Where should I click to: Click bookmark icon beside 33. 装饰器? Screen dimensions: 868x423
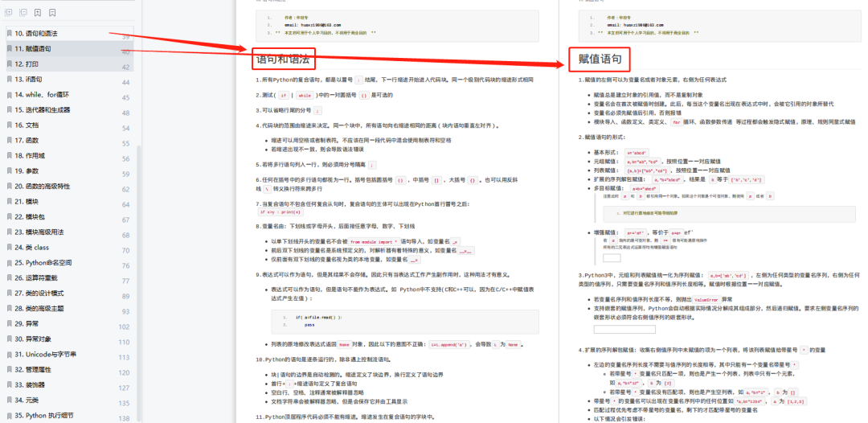click(x=9, y=384)
